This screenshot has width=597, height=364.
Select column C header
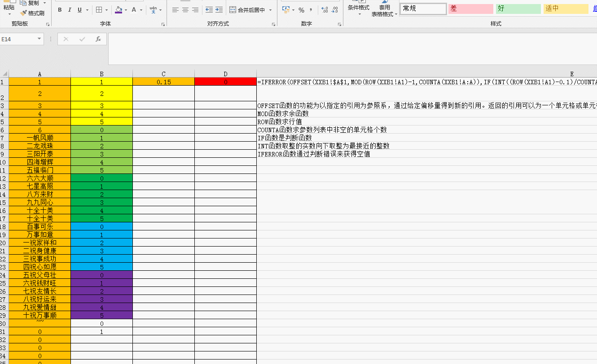pyautogui.click(x=164, y=74)
